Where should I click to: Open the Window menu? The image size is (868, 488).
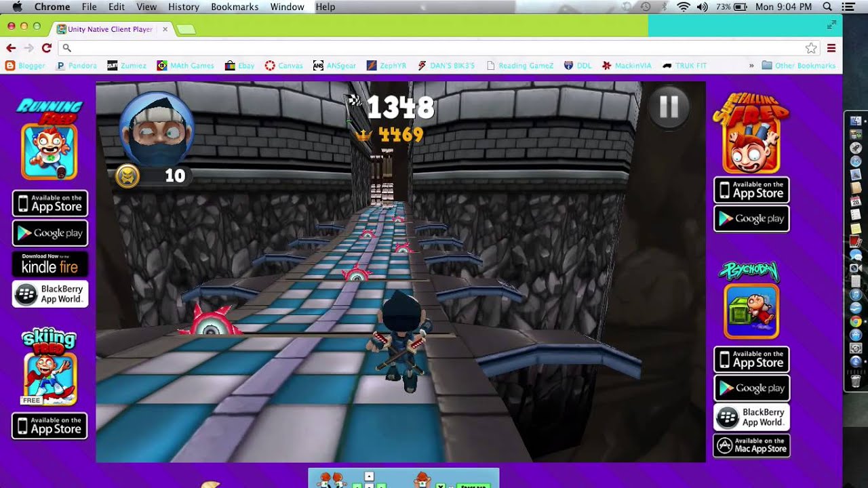tap(287, 7)
